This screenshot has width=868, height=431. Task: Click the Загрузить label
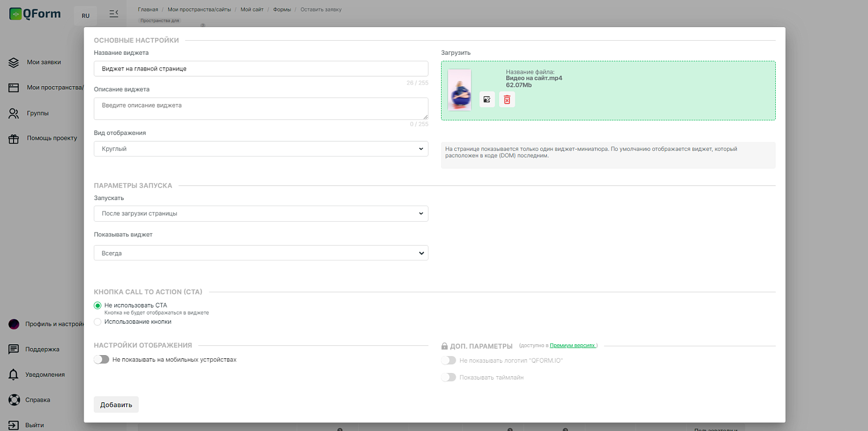[x=456, y=53]
